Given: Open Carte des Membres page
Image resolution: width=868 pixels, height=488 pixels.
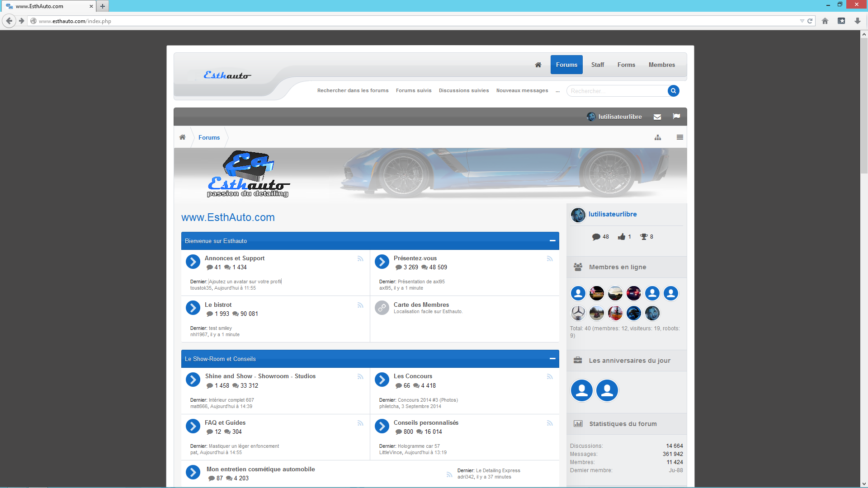Looking at the screenshot, I should coord(421,305).
